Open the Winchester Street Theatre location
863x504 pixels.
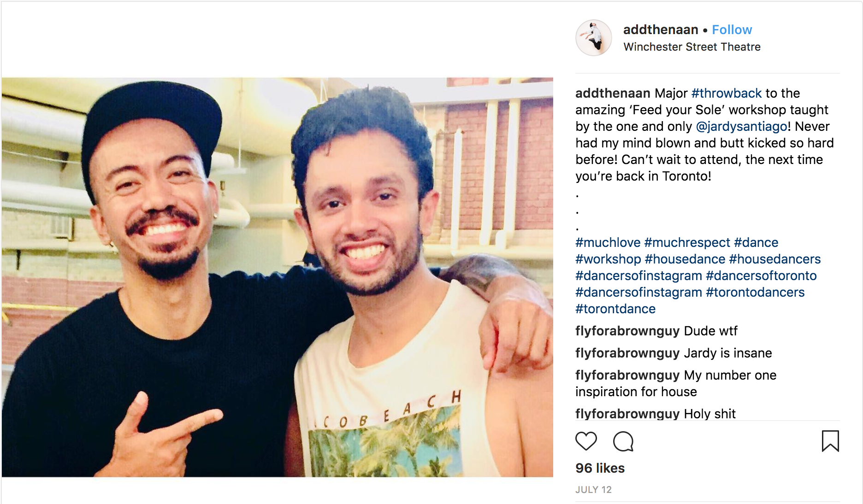pyautogui.click(x=692, y=47)
